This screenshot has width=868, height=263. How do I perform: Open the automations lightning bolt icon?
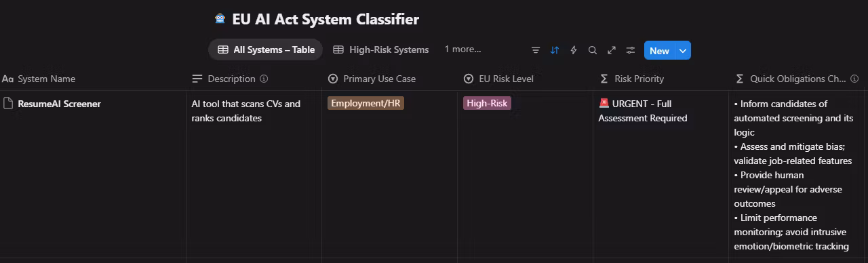[574, 50]
